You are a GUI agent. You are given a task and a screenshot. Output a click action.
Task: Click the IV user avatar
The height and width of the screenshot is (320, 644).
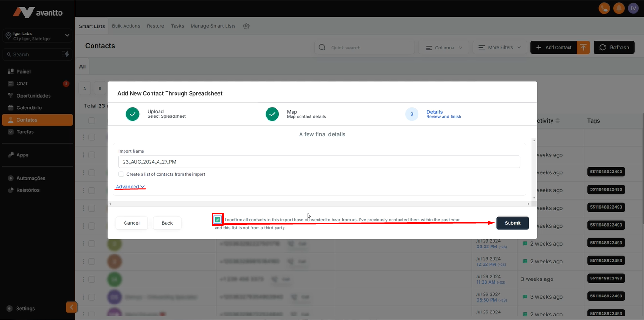633,8
